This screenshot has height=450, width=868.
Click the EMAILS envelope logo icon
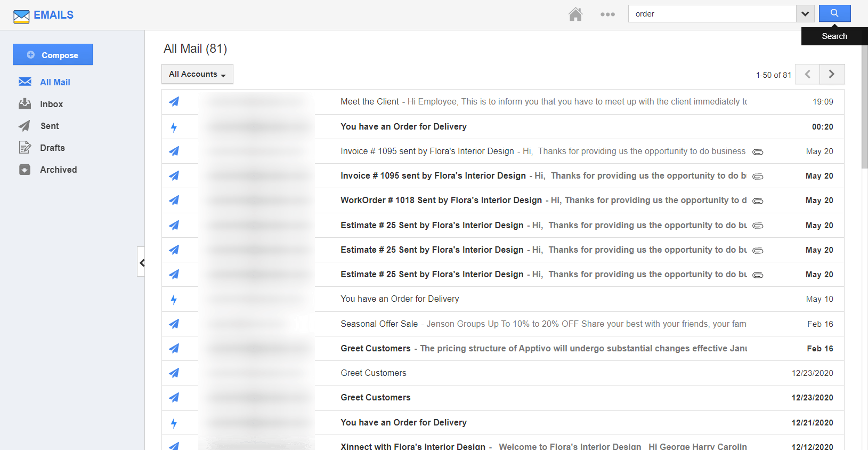[21, 17]
